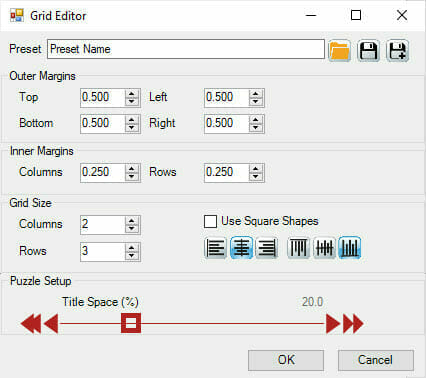Image resolution: width=426 pixels, height=378 pixels.
Task: Click the Grid Size Columns field showing 2
Action: point(103,224)
